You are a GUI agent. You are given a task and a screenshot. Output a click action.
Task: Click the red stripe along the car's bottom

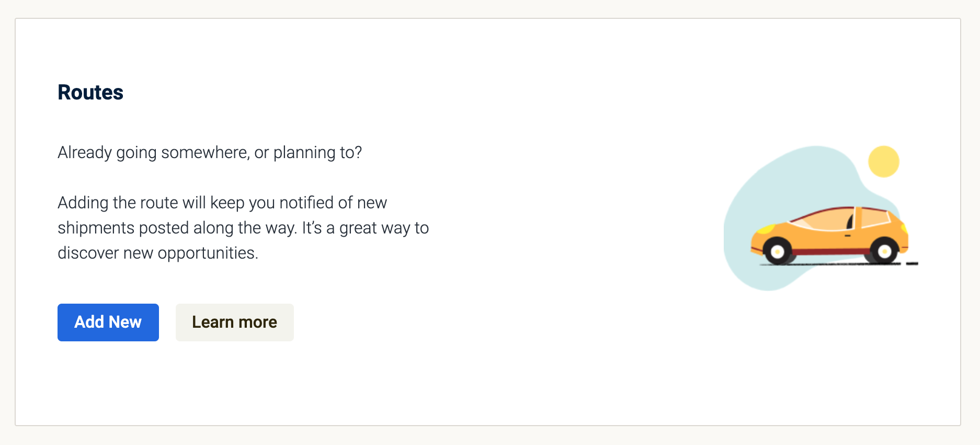click(x=831, y=252)
